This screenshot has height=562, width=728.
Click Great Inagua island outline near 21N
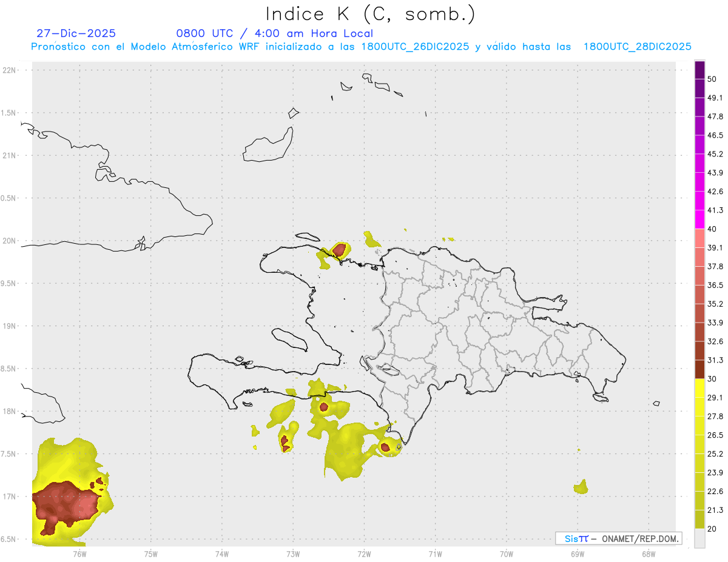point(269,145)
